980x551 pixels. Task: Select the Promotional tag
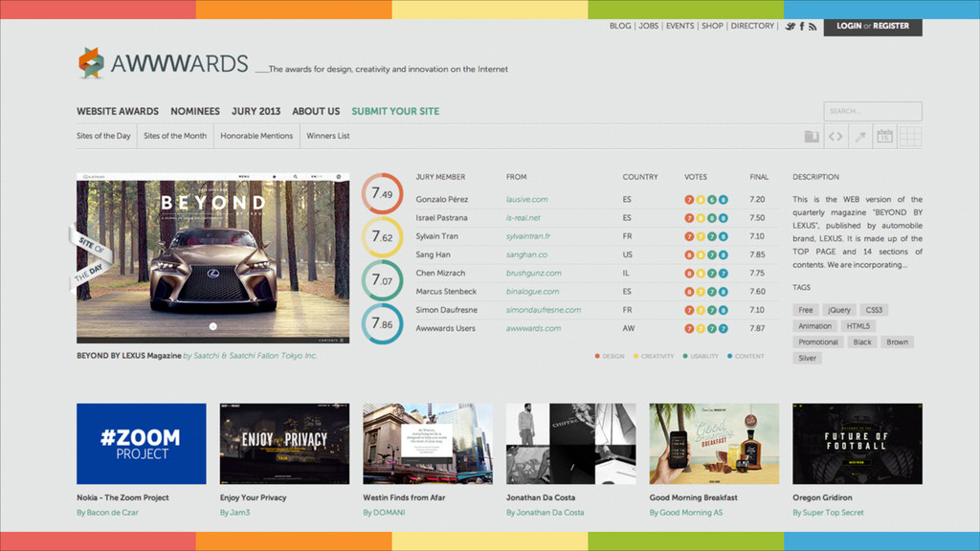[817, 342]
